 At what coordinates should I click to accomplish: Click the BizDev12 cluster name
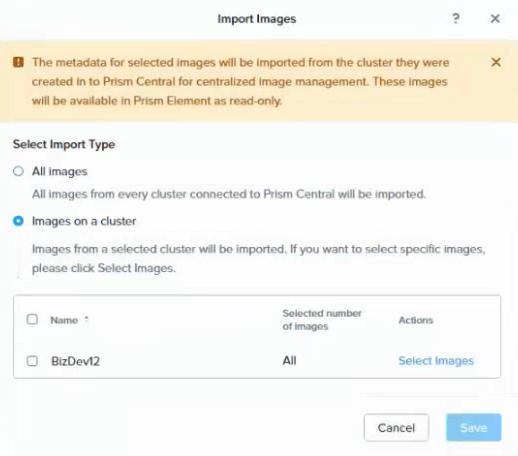click(75, 361)
